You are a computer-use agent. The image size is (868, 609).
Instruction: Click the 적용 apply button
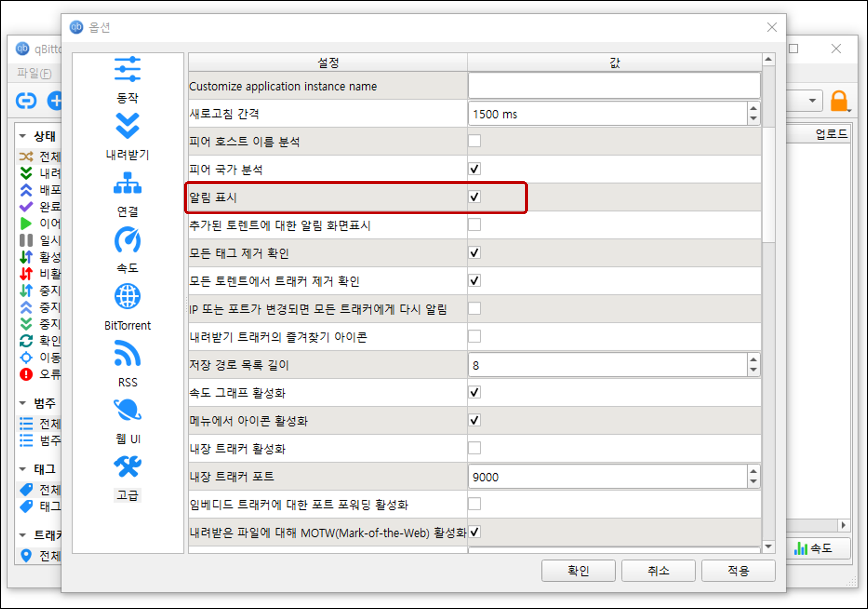738,571
